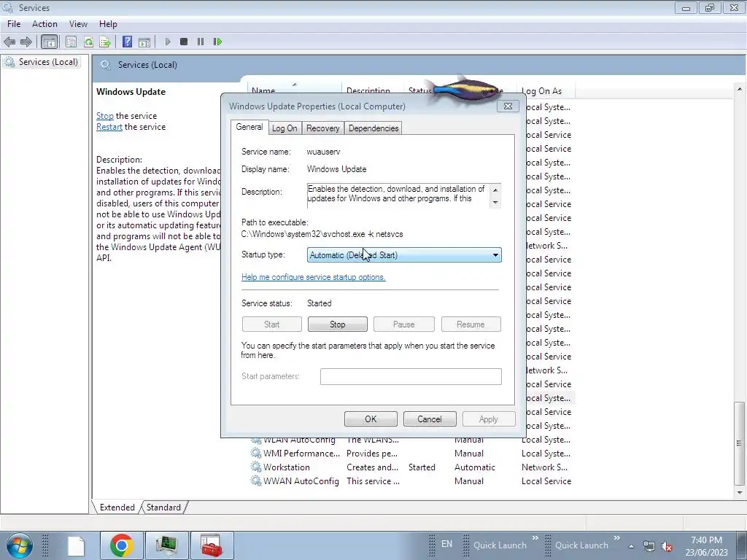Click the Restart Service icon in toolbar

(x=217, y=42)
